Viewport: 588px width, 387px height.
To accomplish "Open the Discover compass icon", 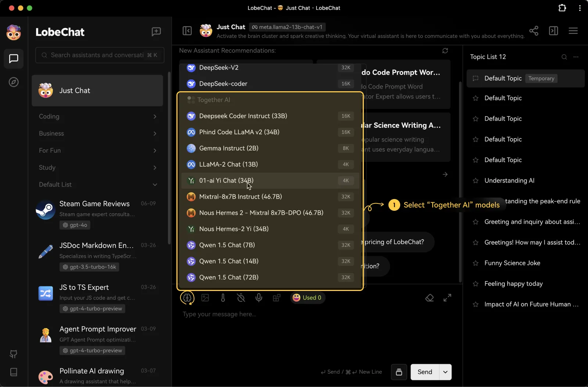I will point(14,82).
